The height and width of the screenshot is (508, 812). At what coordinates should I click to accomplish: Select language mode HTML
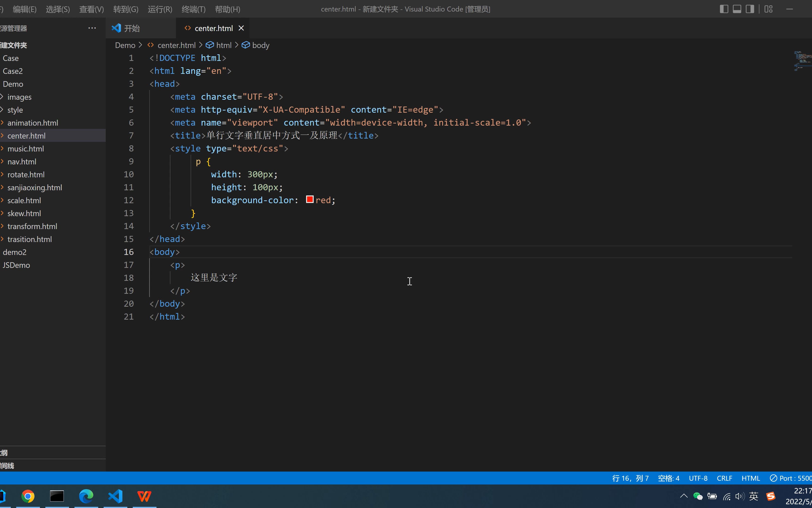tap(751, 478)
